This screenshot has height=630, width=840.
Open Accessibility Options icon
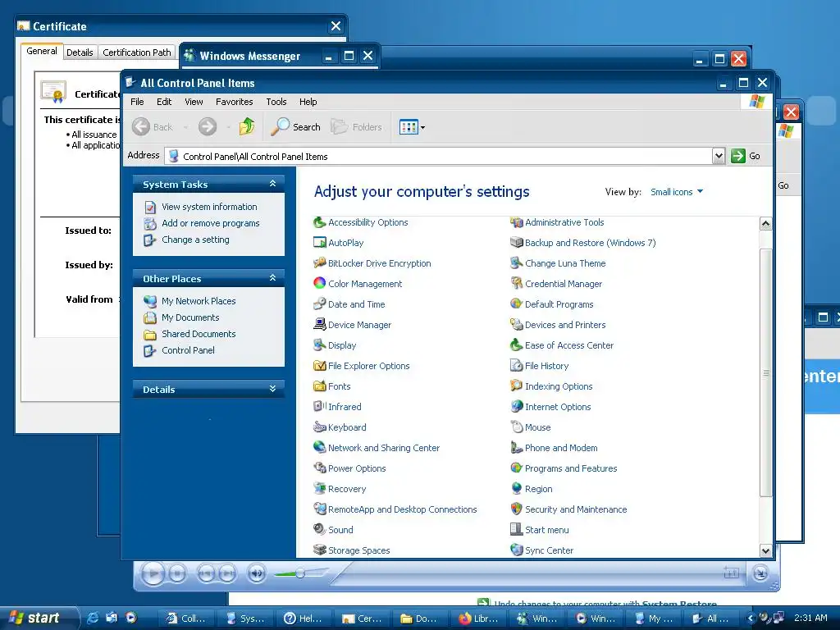(x=320, y=222)
